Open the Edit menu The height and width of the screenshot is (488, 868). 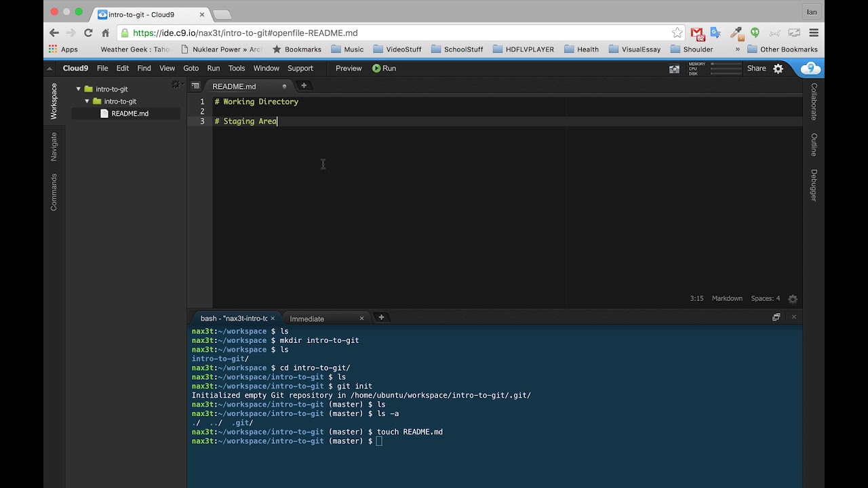coord(123,68)
